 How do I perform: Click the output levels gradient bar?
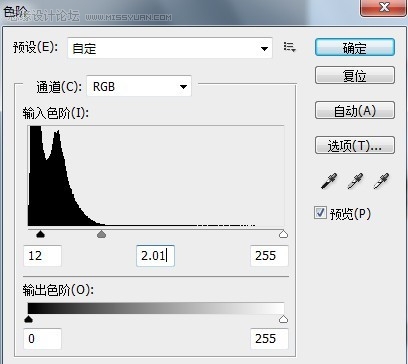(156, 308)
